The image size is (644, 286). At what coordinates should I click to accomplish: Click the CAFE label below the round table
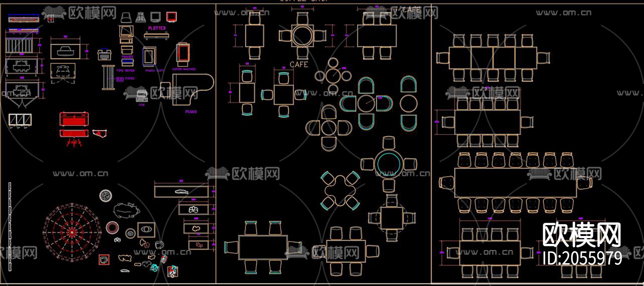click(299, 65)
